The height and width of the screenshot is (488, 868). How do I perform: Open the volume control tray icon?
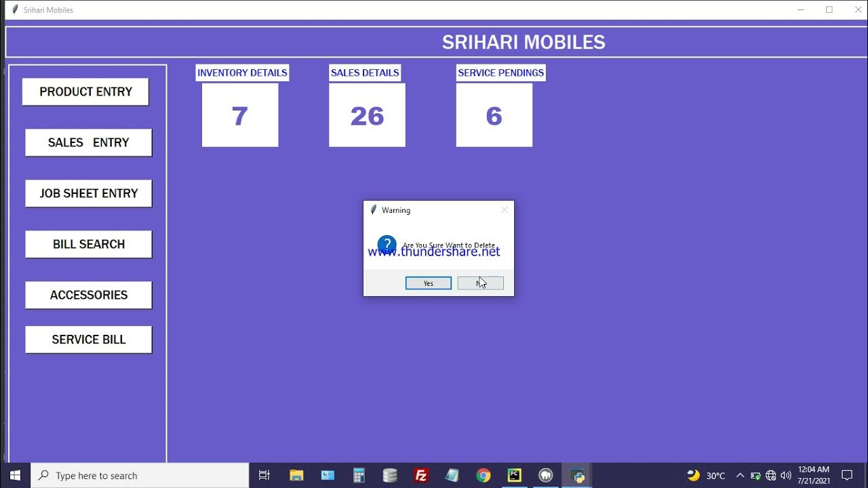[x=786, y=475]
